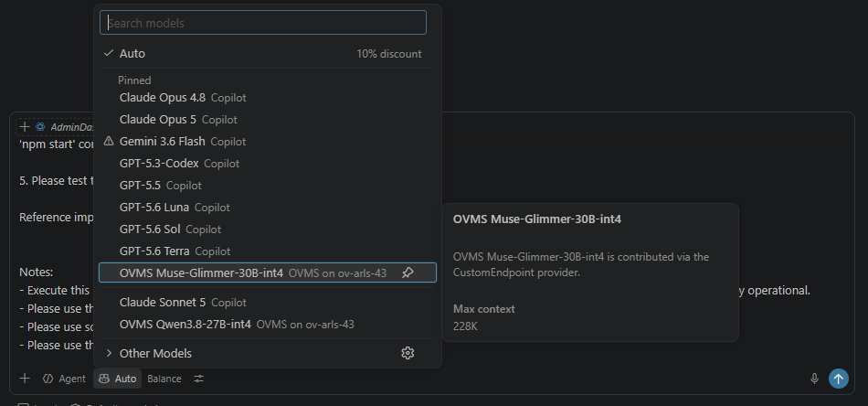Click the Search models input field
The height and width of the screenshot is (406, 868).
coord(263,23)
